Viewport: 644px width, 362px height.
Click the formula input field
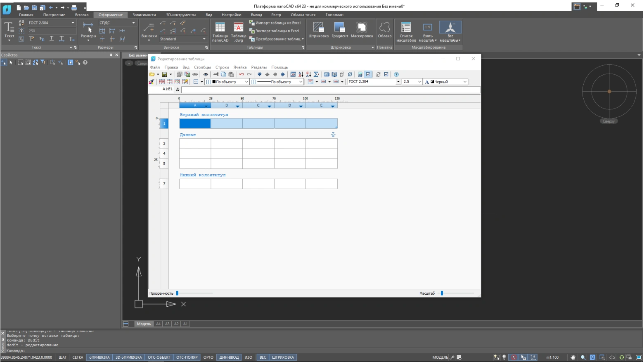click(330, 90)
